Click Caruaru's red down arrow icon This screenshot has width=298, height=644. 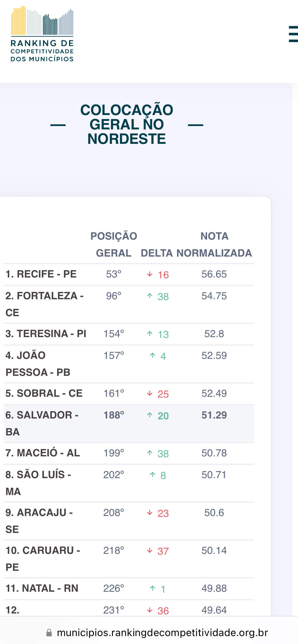click(x=150, y=551)
